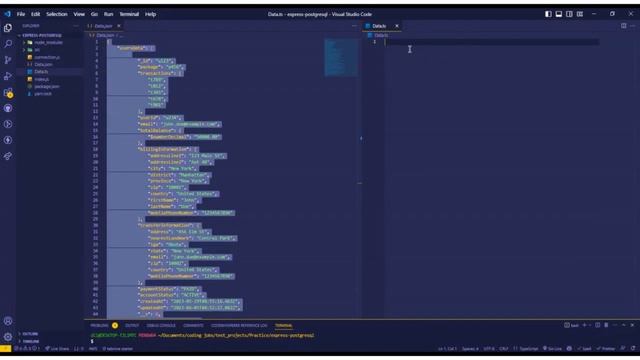Open the Manage gear icon
The height and width of the screenshot is (360, 640).
coord(8,337)
